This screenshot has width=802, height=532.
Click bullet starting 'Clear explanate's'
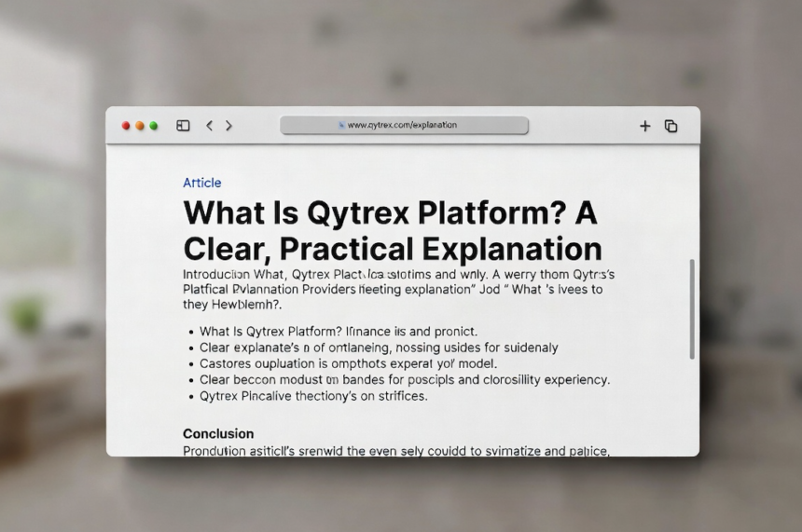[x=379, y=348]
